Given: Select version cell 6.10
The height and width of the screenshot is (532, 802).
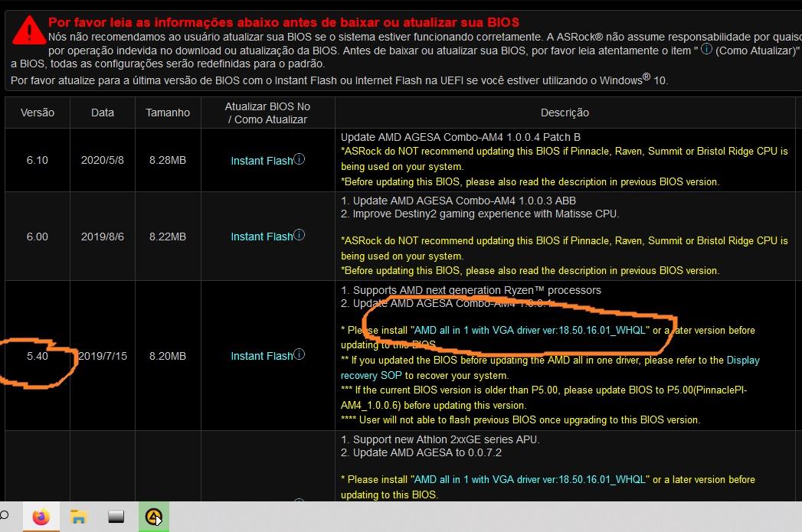Looking at the screenshot, I should [38, 160].
